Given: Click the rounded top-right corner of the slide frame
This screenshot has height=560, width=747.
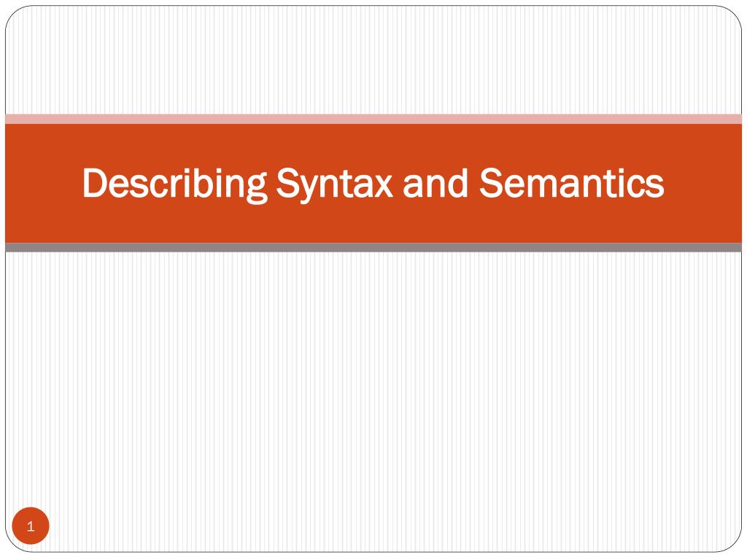Looking at the screenshot, I should (732, 15).
